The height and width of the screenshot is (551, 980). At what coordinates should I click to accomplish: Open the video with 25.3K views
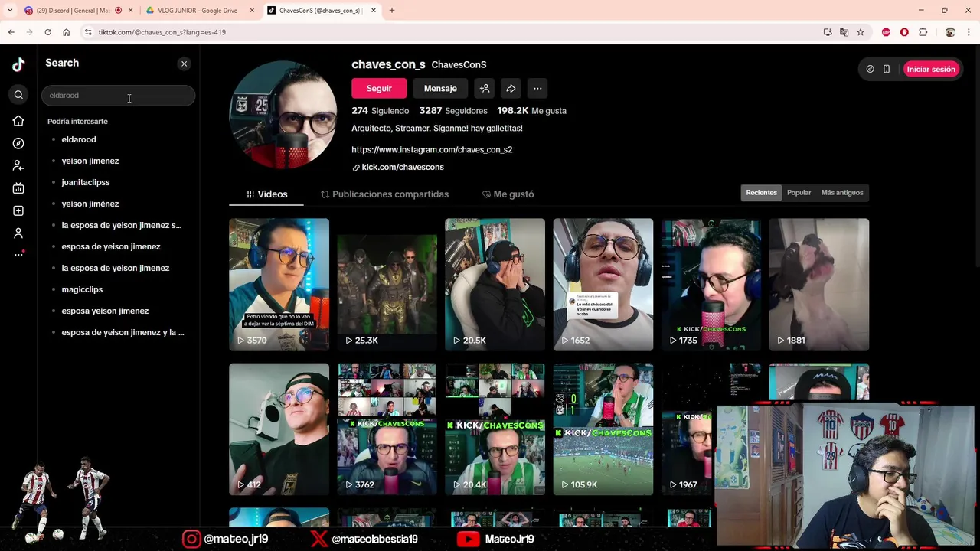tap(387, 285)
